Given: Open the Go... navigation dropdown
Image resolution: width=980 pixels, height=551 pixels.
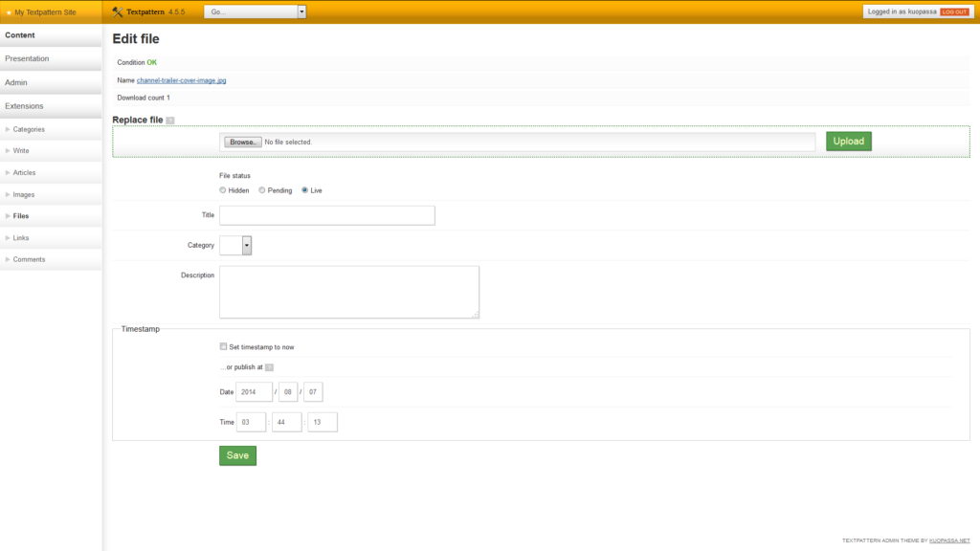Looking at the screenshot, I should (254, 11).
